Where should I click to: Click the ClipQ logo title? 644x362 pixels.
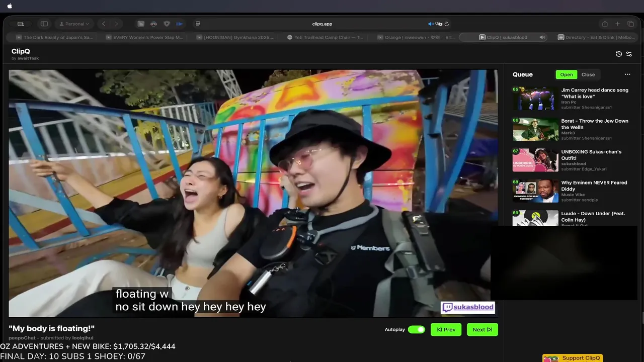pyautogui.click(x=21, y=51)
